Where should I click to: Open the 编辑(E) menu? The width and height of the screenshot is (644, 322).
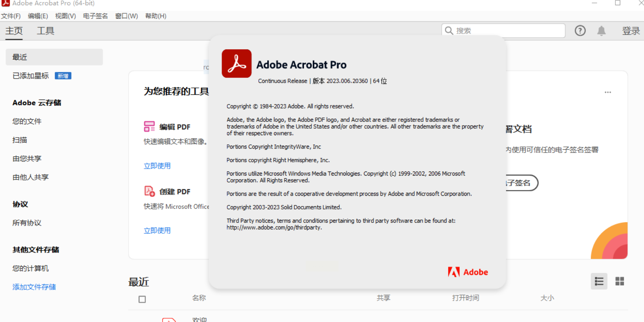pyautogui.click(x=38, y=16)
